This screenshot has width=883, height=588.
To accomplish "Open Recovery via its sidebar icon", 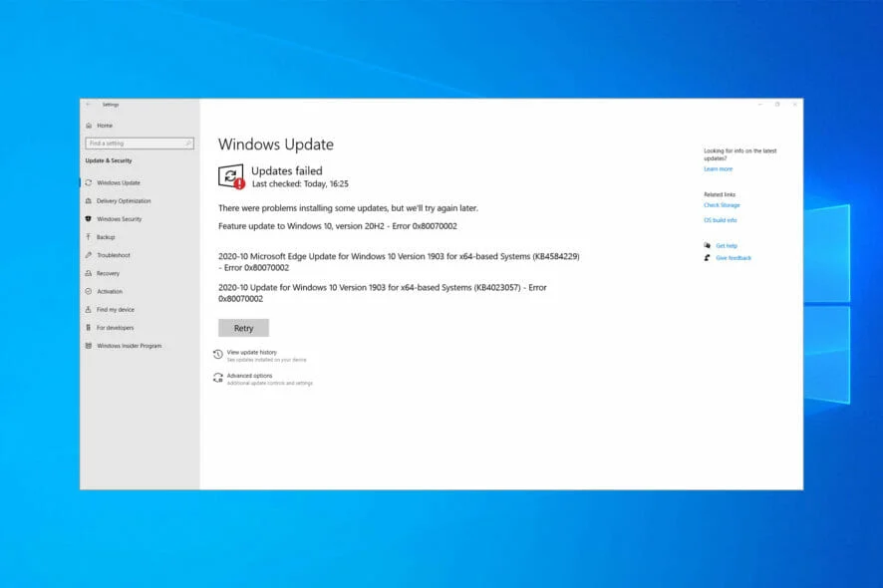I will point(89,273).
